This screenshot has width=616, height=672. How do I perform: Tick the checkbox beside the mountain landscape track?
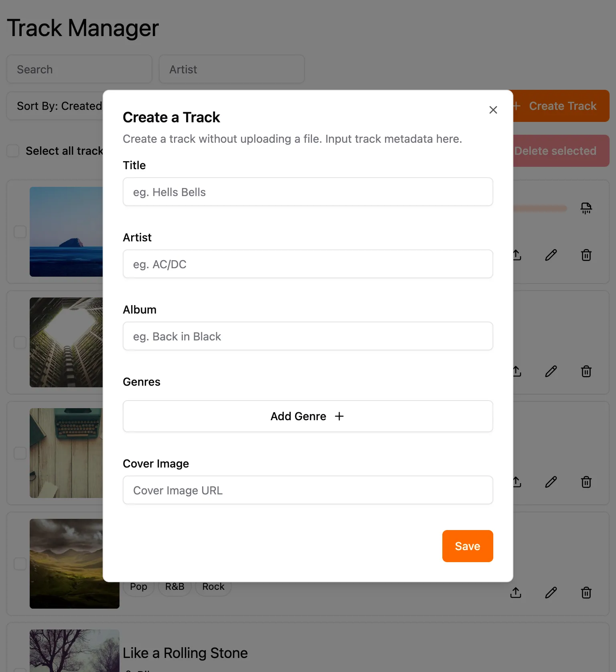[x=20, y=564]
